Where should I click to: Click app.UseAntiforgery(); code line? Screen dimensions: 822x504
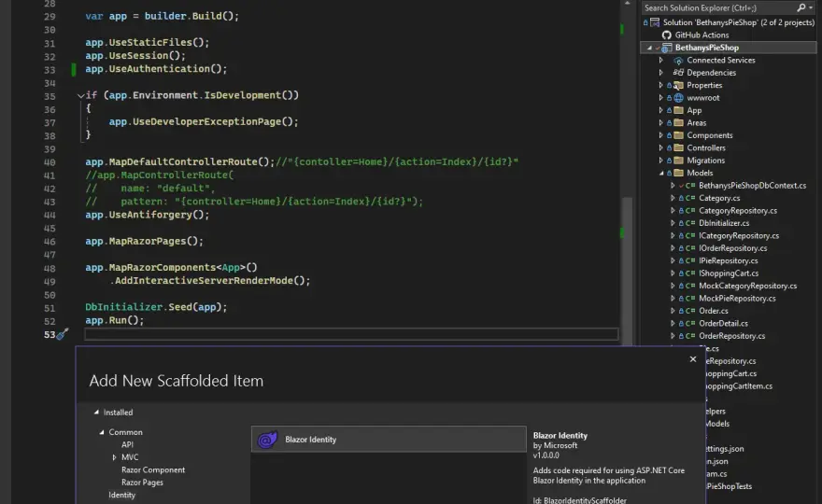pyautogui.click(x=148, y=215)
